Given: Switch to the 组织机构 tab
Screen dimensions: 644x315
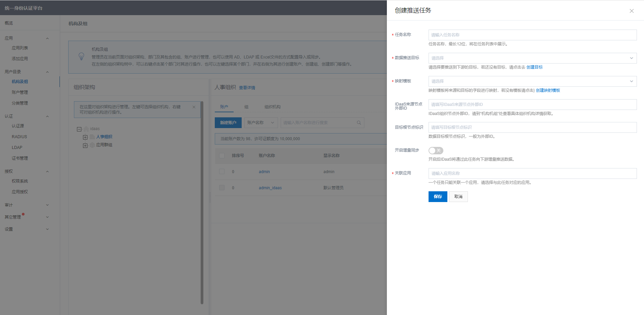Looking at the screenshot, I should click(272, 107).
